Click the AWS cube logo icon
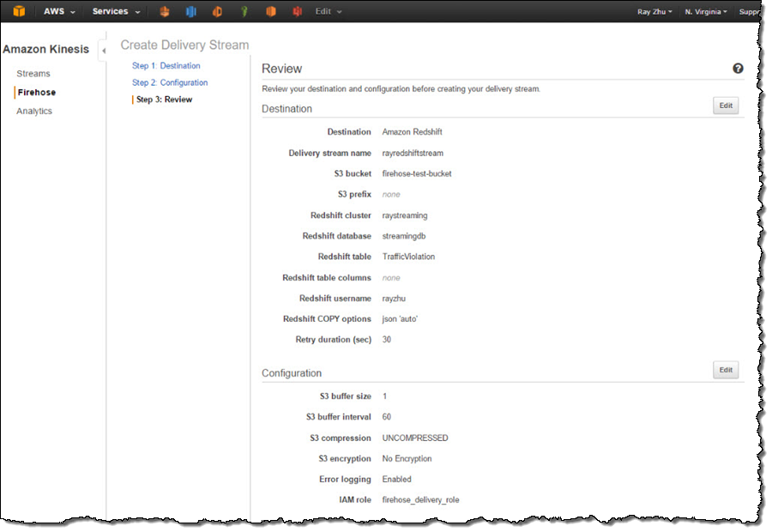 pos(19,11)
